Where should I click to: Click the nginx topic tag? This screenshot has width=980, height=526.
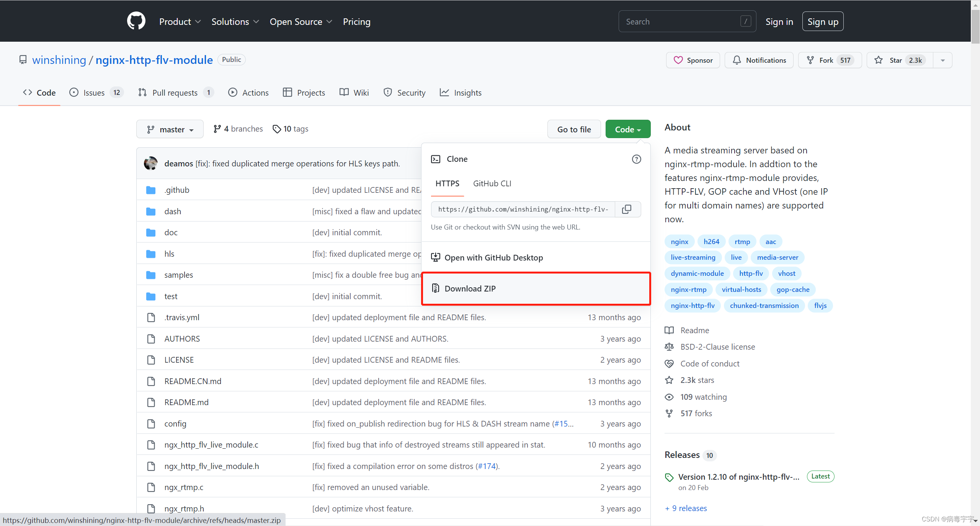click(x=679, y=242)
